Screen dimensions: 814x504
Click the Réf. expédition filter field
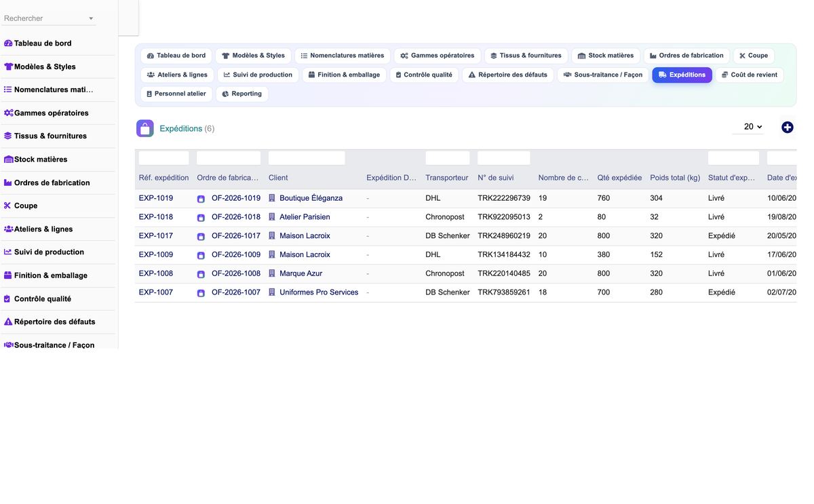163,158
